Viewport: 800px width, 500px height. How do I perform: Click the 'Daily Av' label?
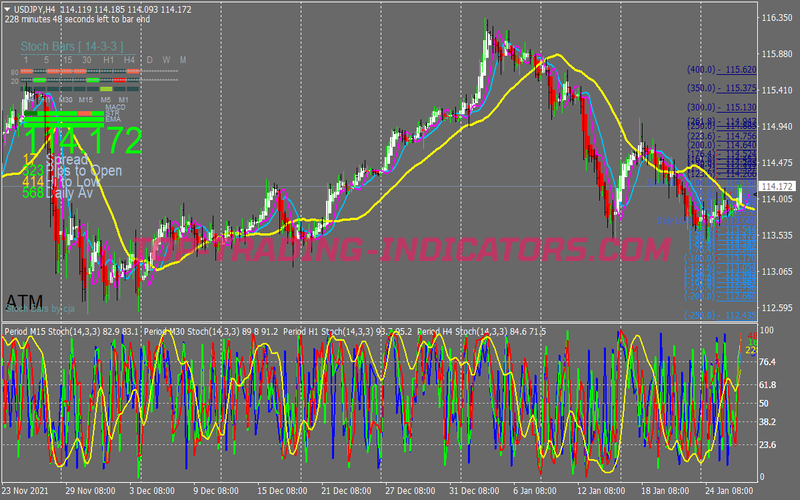[69, 193]
